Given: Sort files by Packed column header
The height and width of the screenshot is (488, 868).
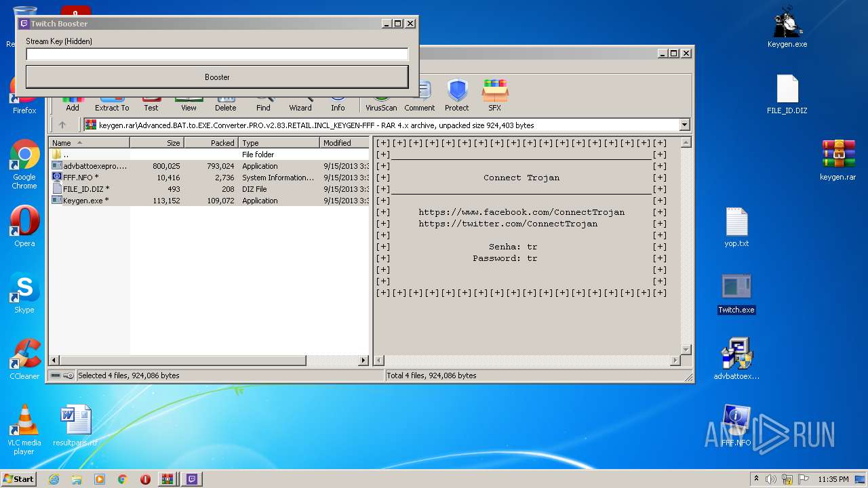Looking at the screenshot, I should (211, 143).
